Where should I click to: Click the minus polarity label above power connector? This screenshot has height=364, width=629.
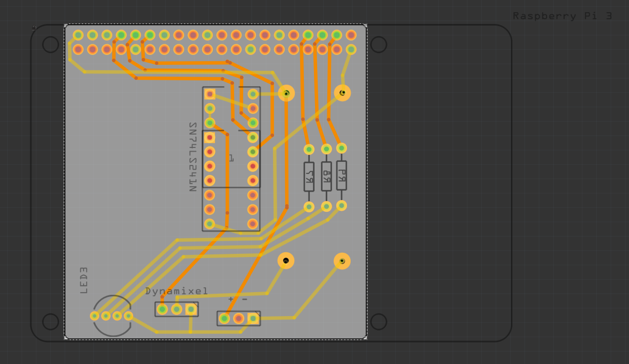pyautogui.click(x=245, y=299)
